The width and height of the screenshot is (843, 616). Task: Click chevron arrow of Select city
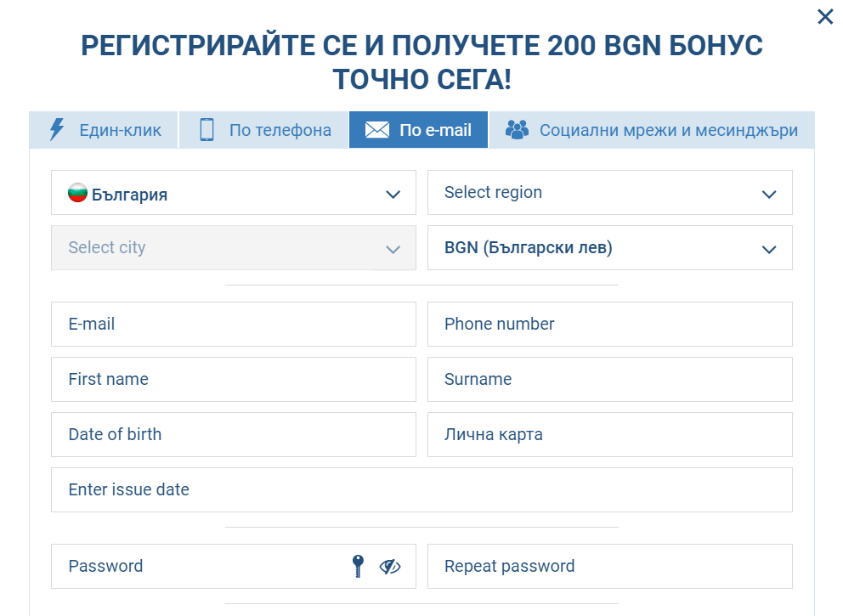click(x=393, y=250)
